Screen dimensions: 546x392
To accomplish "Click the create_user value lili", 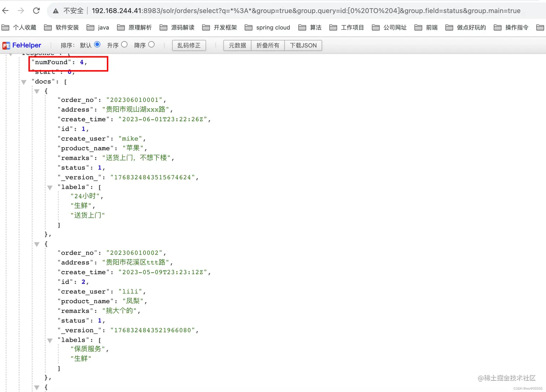I will (x=130, y=291).
